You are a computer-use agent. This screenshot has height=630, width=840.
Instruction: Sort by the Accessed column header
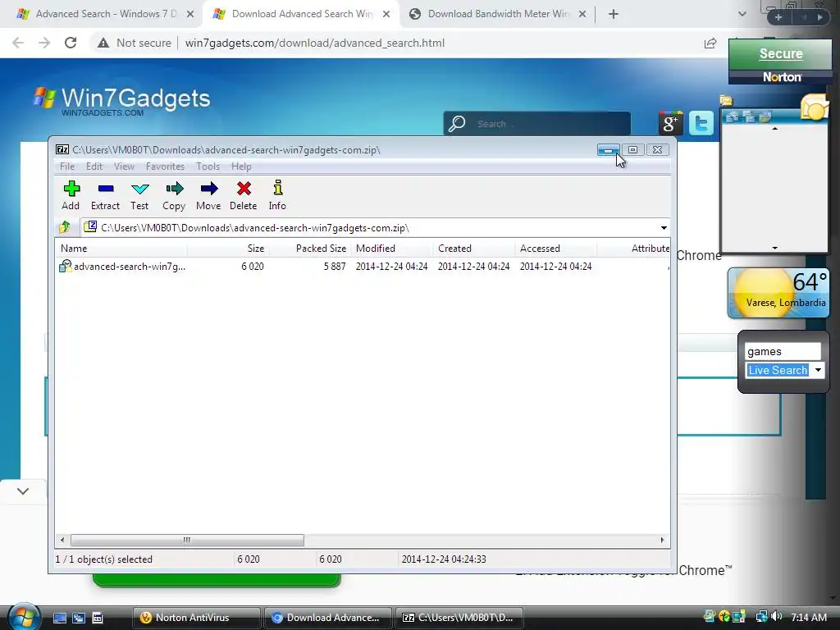click(555, 248)
